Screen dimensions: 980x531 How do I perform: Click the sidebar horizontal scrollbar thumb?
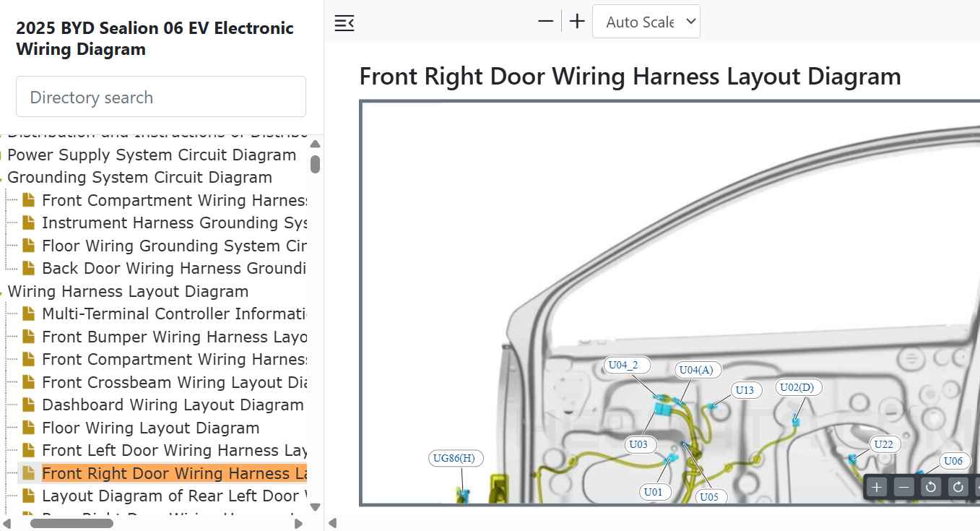pos(71,523)
